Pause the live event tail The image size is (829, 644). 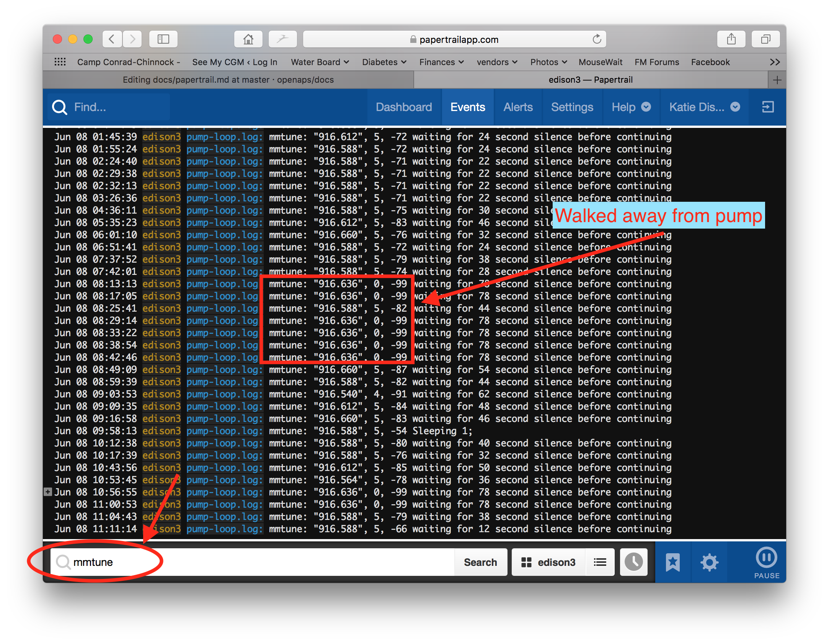point(767,562)
